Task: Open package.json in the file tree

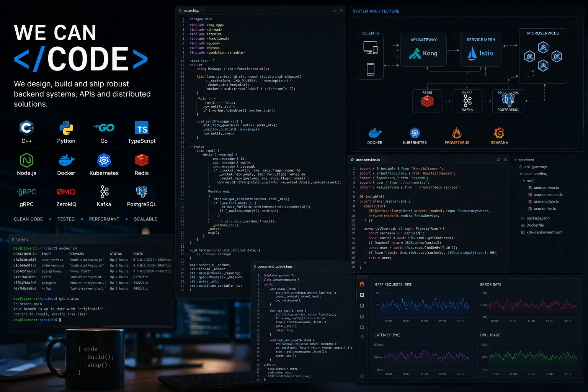Action: pos(536,218)
